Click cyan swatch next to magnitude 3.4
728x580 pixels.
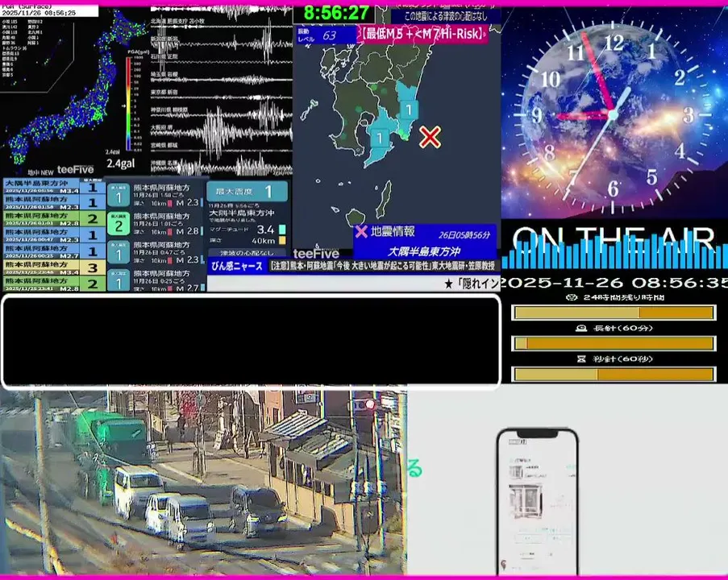pyautogui.click(x=282, y=230)
